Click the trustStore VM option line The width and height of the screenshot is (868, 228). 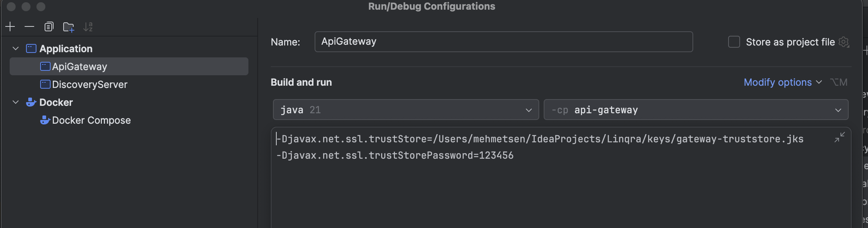click(x=540, y=139)
